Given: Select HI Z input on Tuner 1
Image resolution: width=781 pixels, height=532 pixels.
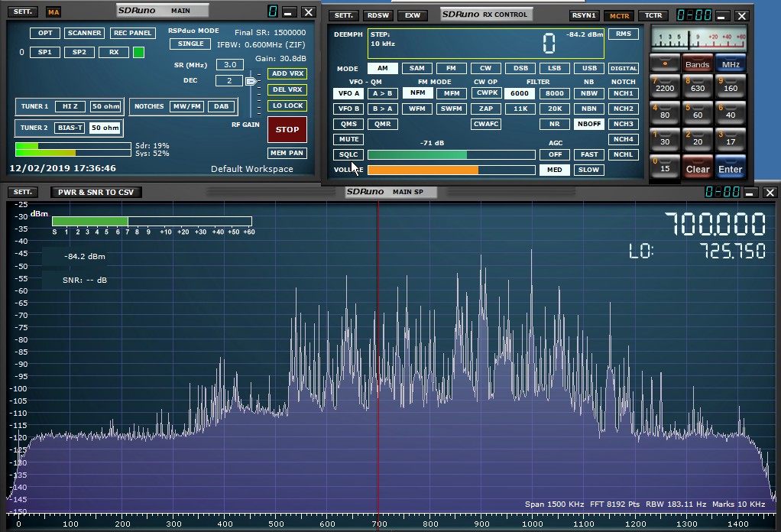Looking at the screenshot, I should click(70, 106).
